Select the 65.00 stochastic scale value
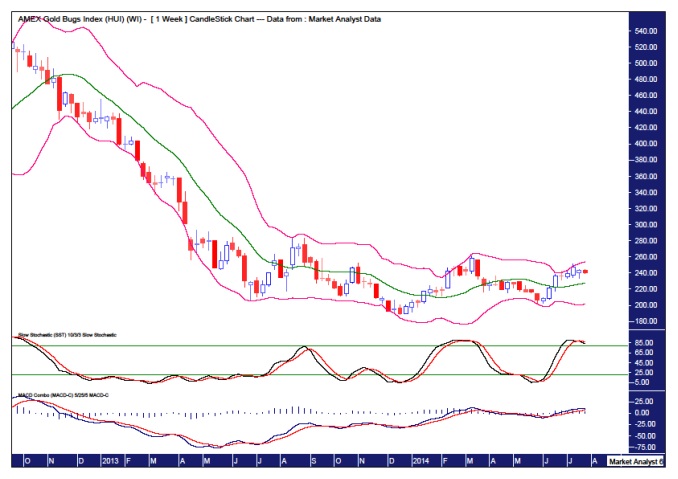This screenshot has height=479, width=678. pos(644,353)
